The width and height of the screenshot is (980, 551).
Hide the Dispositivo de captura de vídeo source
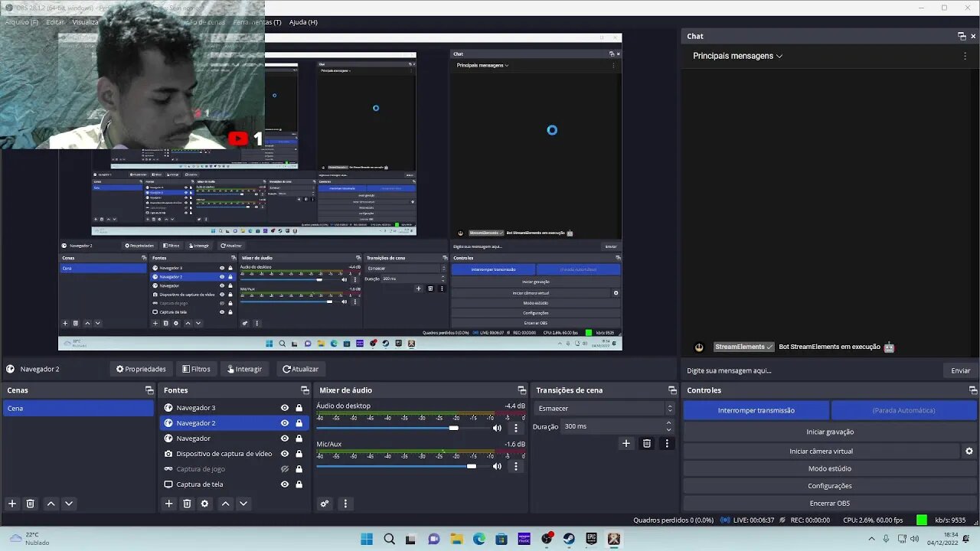[285, 454]
